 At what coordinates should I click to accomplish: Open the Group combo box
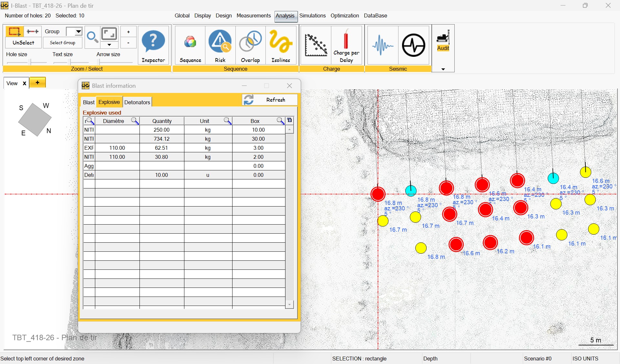tap(78, 31)
